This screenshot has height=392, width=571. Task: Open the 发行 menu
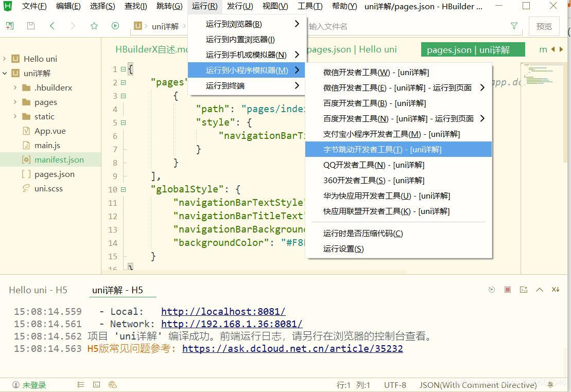coord(239,6)
